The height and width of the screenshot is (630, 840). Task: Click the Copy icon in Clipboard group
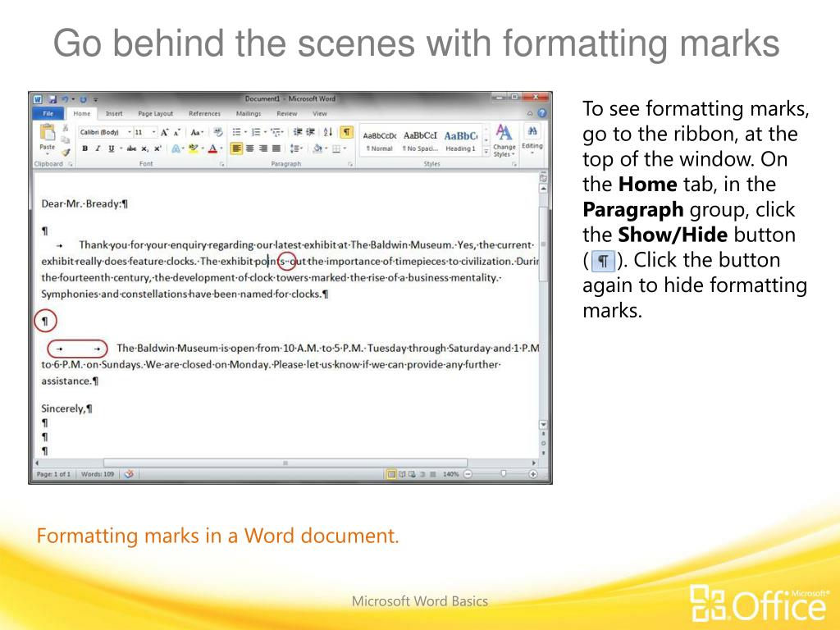click(x=66, y=140)
